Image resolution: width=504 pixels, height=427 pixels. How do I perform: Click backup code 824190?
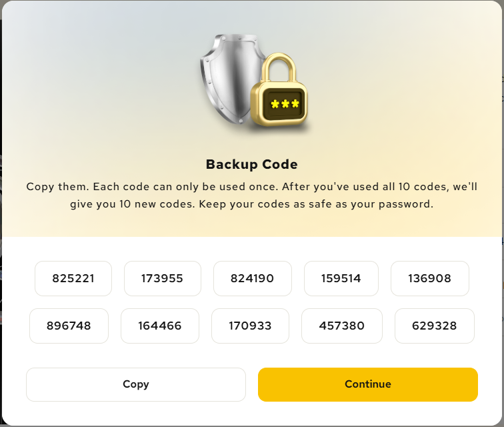[252, 278]
